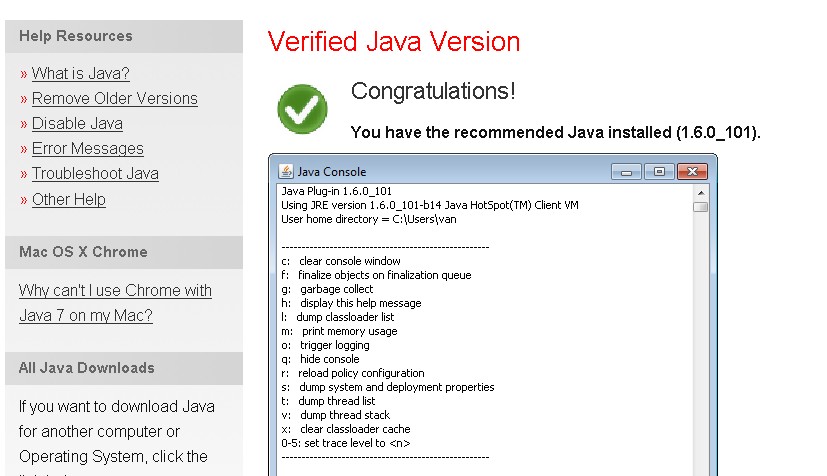The image size is (827, 476).
Task: Open the 'Remove Older Versions' help link
Action: [114, 98]
